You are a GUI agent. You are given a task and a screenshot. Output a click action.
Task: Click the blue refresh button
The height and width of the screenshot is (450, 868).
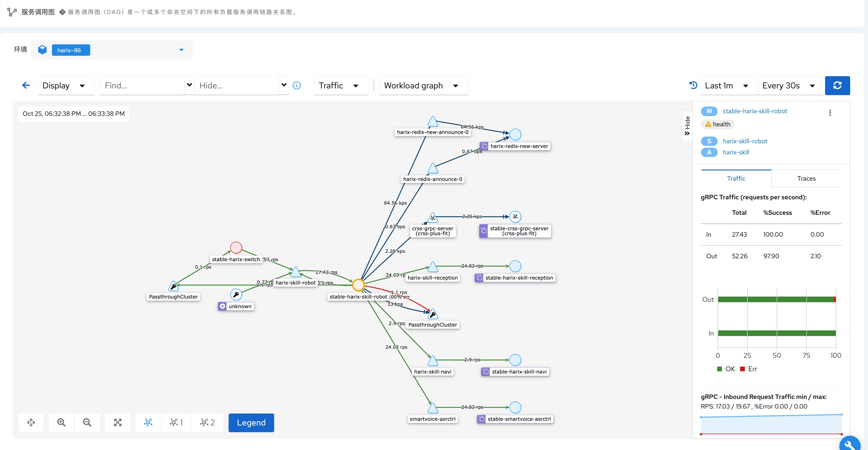[837, 86]
